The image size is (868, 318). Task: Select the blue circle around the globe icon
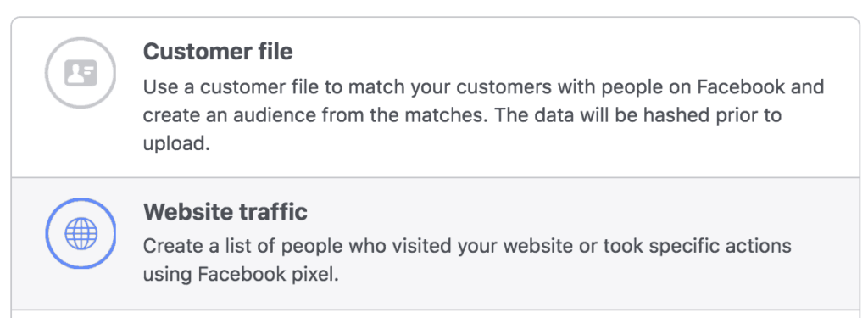pyautogui.click(x=81, y=233)
